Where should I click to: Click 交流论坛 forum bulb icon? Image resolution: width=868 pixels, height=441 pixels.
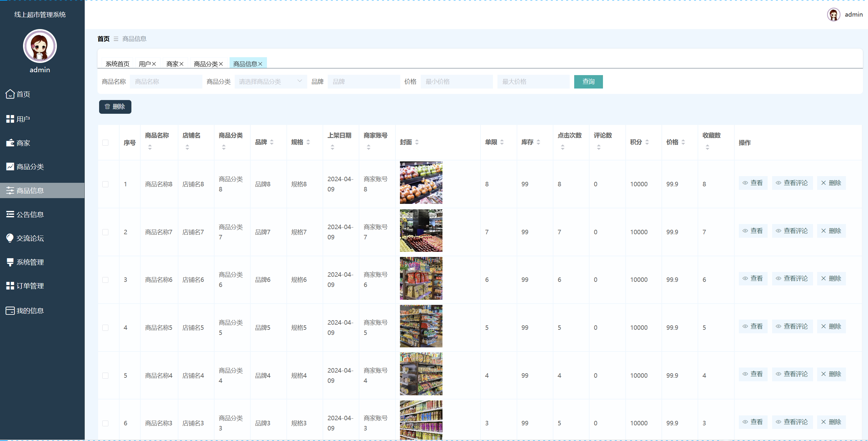click(10, 238)
